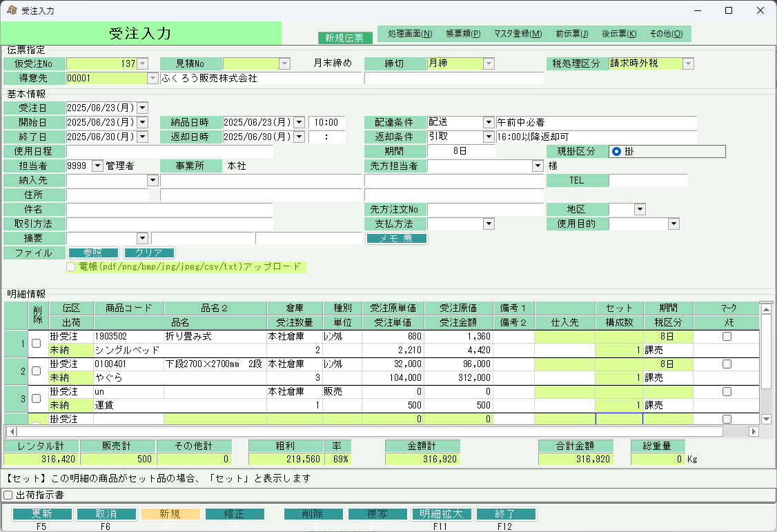Expand the 支払方法 dropdown
Screen dimensions: 777x532
pos(489,224)
